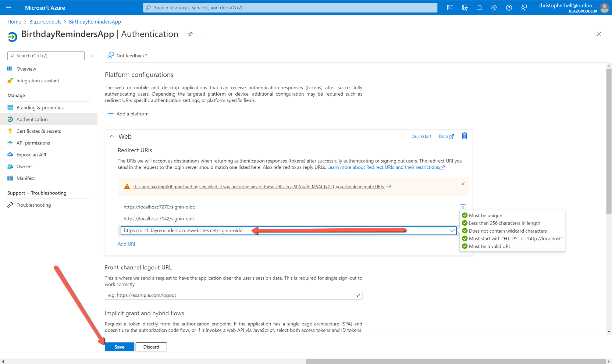Delete the localhost:7270 redirect URI
Viewport: 612px width, 364px height.
coord(463,207)
